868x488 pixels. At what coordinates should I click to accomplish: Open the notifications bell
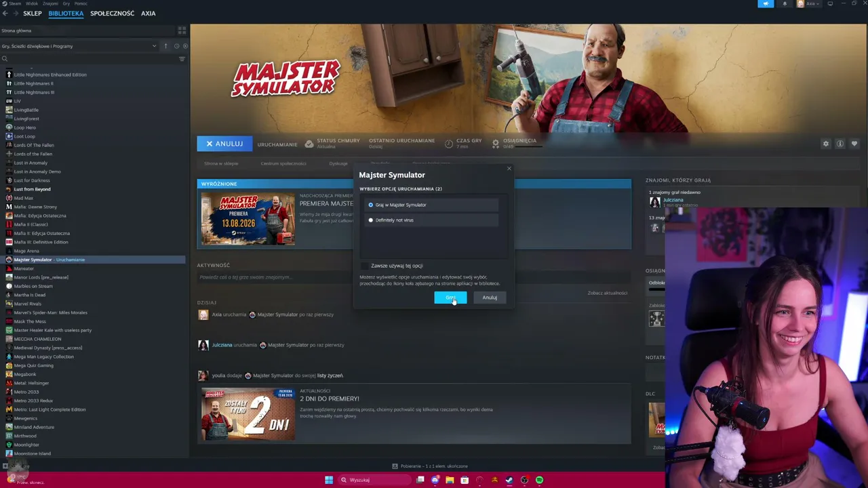(785, 4)
